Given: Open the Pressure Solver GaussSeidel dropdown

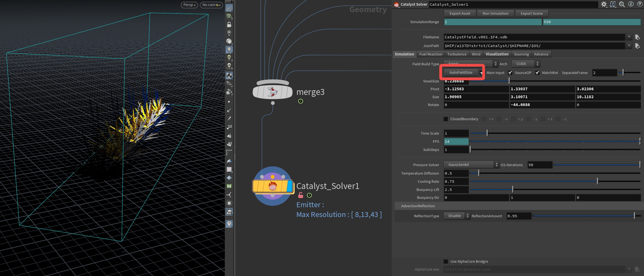Looking at the screenshot, I should coord(471,165).
